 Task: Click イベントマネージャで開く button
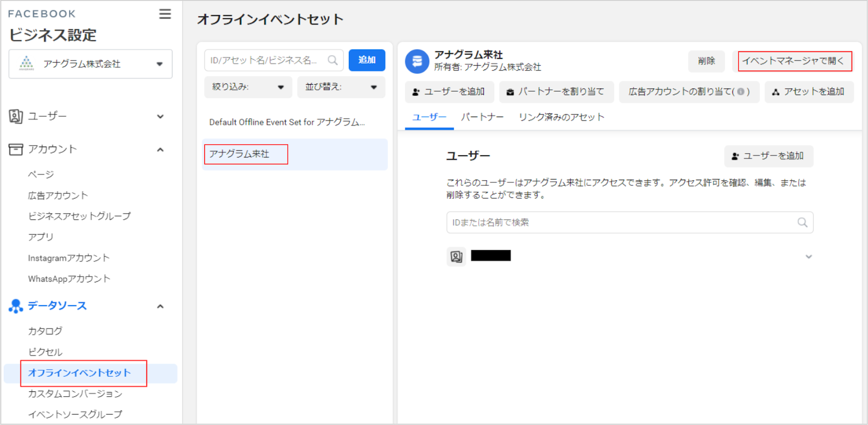pyautogui.click(x=794, y=61)
